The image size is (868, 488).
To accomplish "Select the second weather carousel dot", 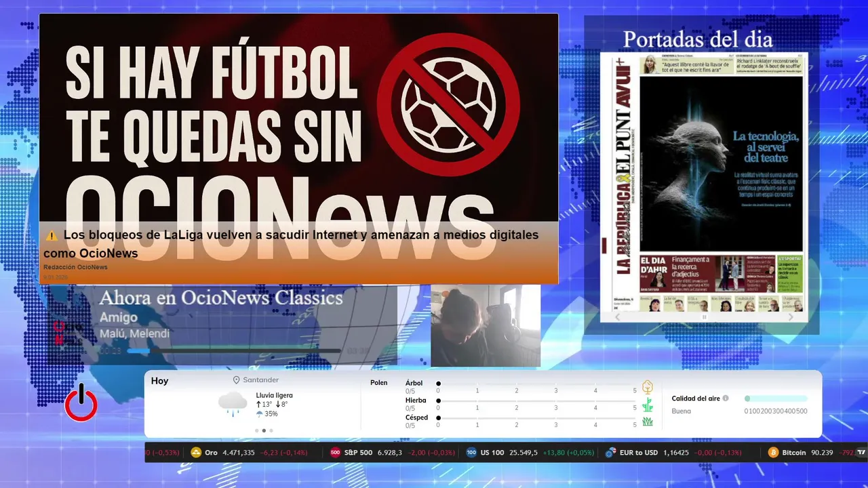I will [264, 430].
